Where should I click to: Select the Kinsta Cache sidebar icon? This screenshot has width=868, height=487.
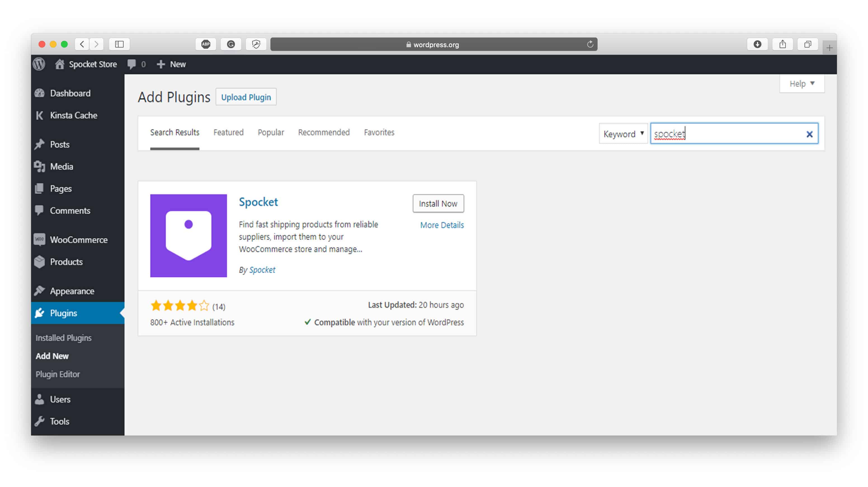tap(39, 115)
